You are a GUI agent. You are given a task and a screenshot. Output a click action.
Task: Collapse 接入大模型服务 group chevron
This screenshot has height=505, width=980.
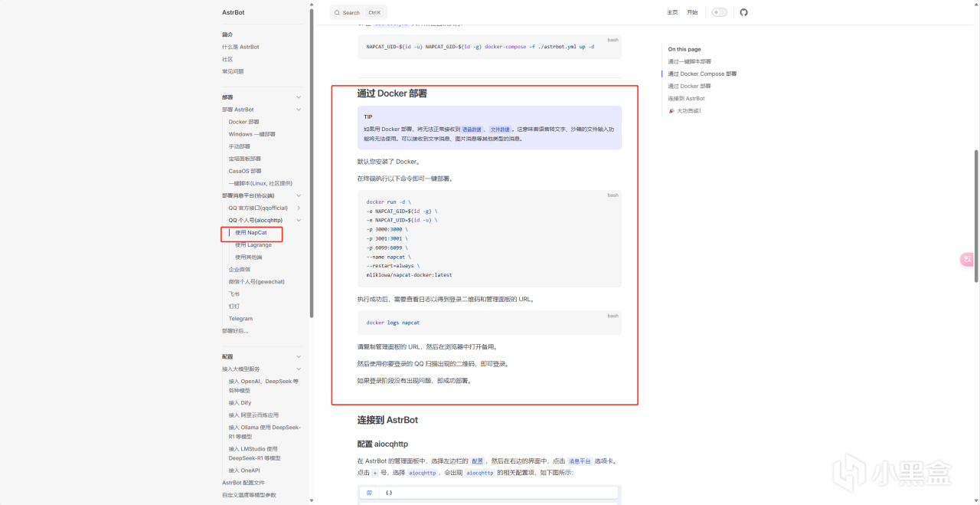[x=299, y=369]
